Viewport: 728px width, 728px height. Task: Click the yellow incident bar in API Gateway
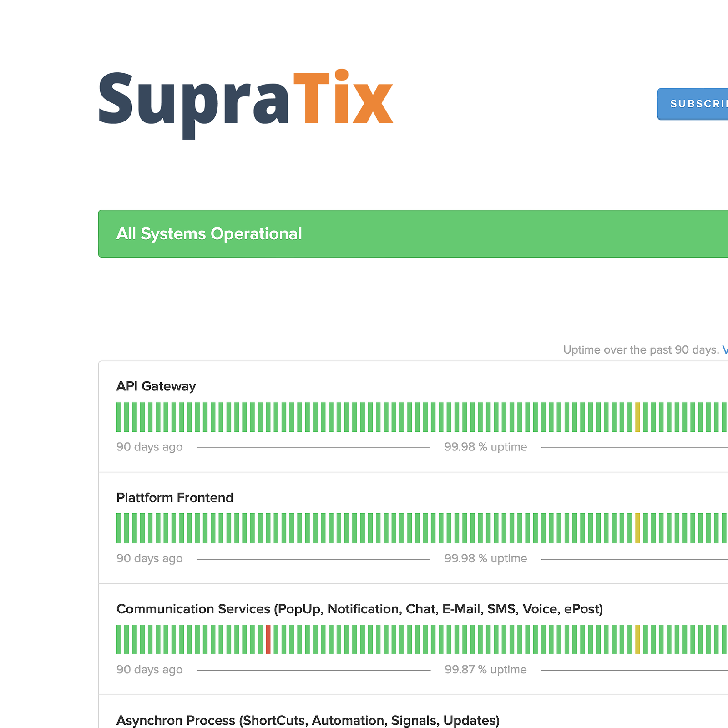tap(637, 417)
